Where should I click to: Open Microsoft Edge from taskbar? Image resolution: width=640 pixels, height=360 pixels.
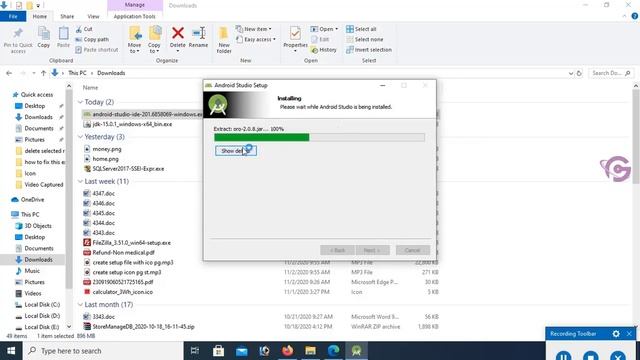click(x=333, y=351)
